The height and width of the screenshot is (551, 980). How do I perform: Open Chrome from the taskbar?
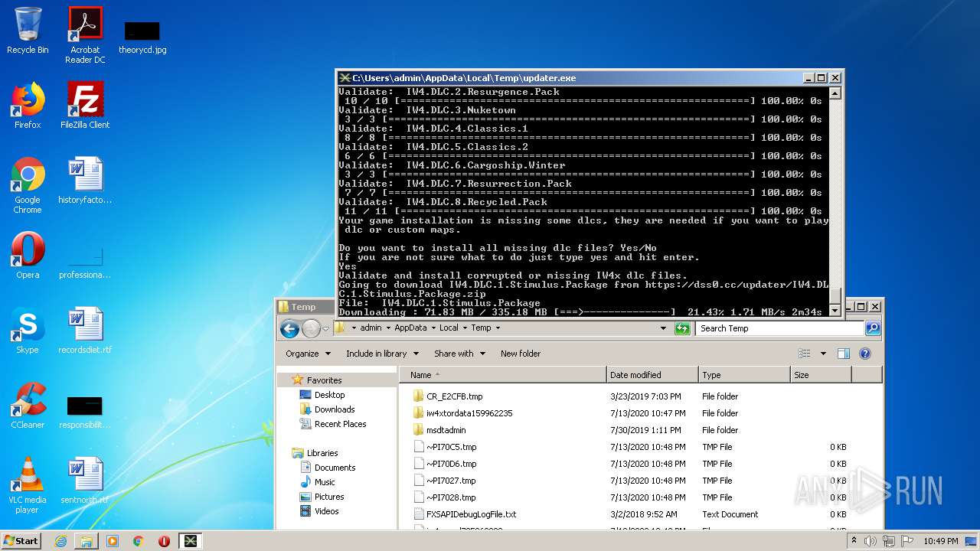(139, 541)
